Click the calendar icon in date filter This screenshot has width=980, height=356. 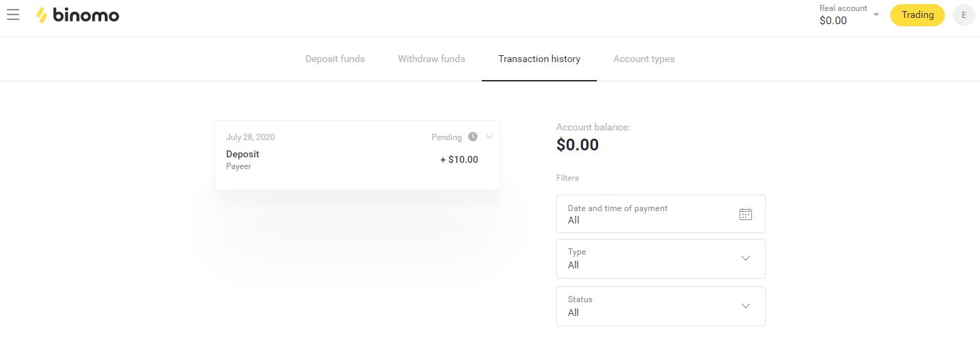pyautogui.click(x=745, y=214)
